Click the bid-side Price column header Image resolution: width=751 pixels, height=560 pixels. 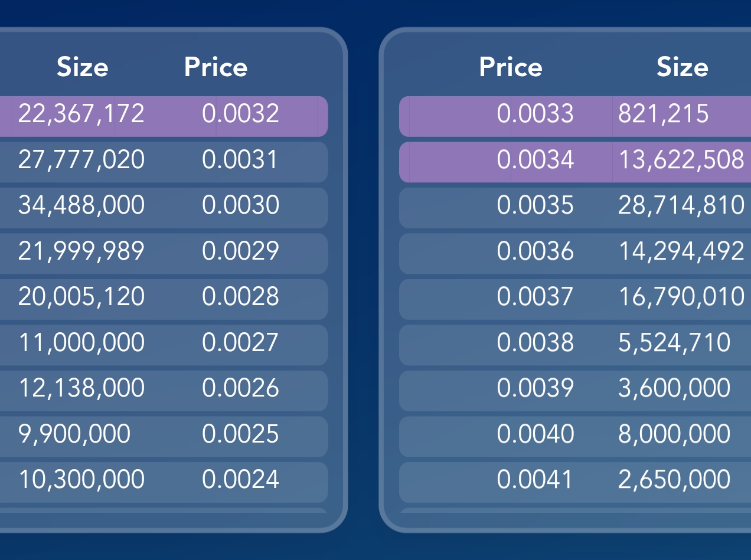(215, 67)
